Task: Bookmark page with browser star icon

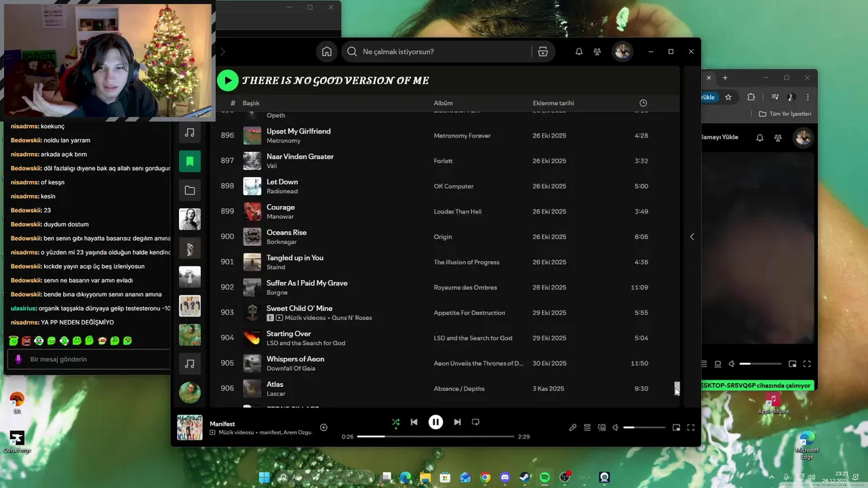Action: [x=728, y=97]
